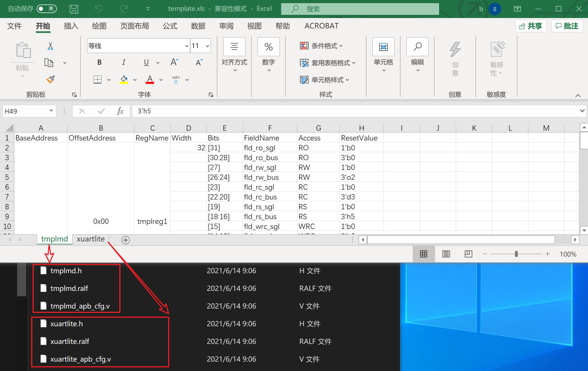Open the font size dropdown
Viewport: 588px width, 371px height.
pyautogui.click(x=207, y=46)
